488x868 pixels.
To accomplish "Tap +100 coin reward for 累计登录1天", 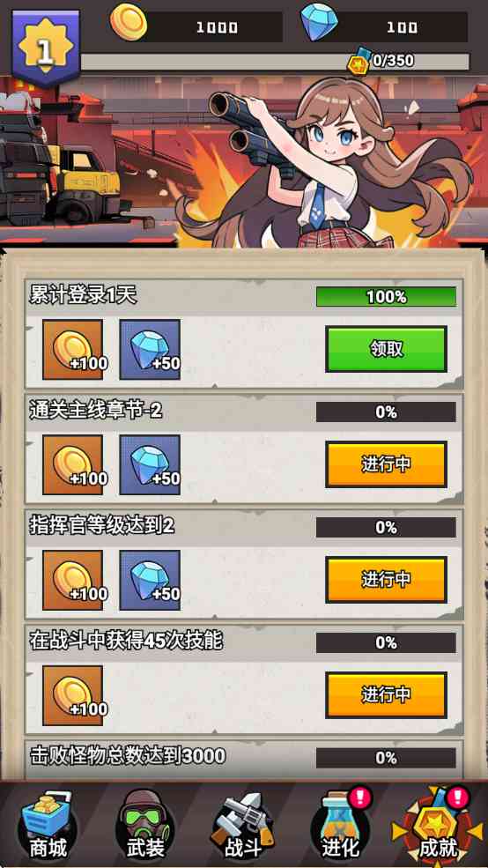I will (x=73, y=349).
